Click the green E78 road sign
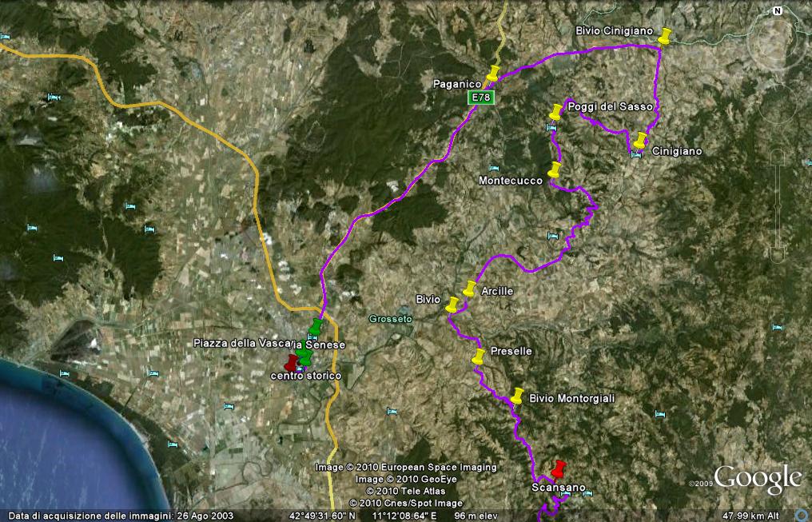812x522 pixels. (x=481, y=97)
